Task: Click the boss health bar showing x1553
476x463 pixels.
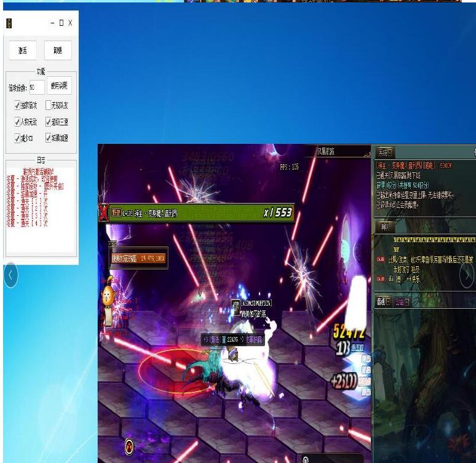Action: pyautogui.click(x=202, y=213)
